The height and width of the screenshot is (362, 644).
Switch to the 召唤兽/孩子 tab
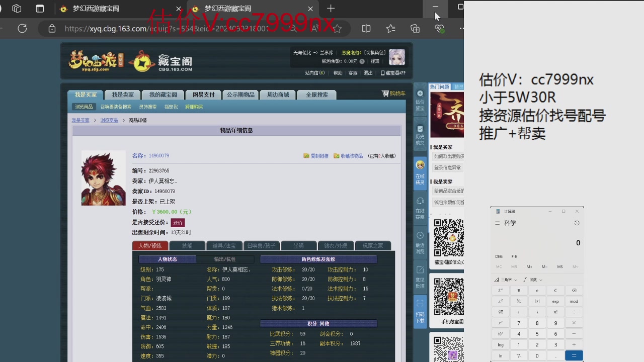click(261, 246)
